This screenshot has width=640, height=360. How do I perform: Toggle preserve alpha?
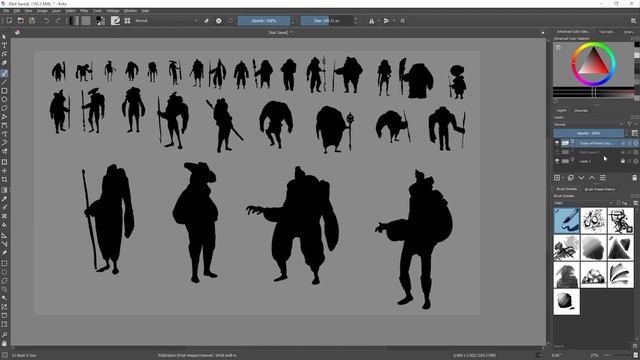tap(219, 20)
